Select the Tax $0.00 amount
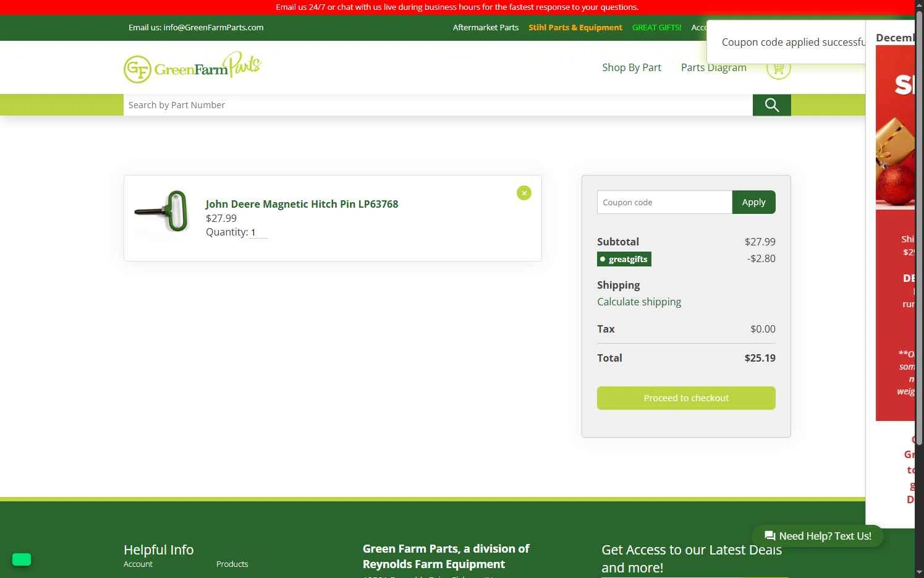This screenshot has height=578, width=924. point(763,329)
